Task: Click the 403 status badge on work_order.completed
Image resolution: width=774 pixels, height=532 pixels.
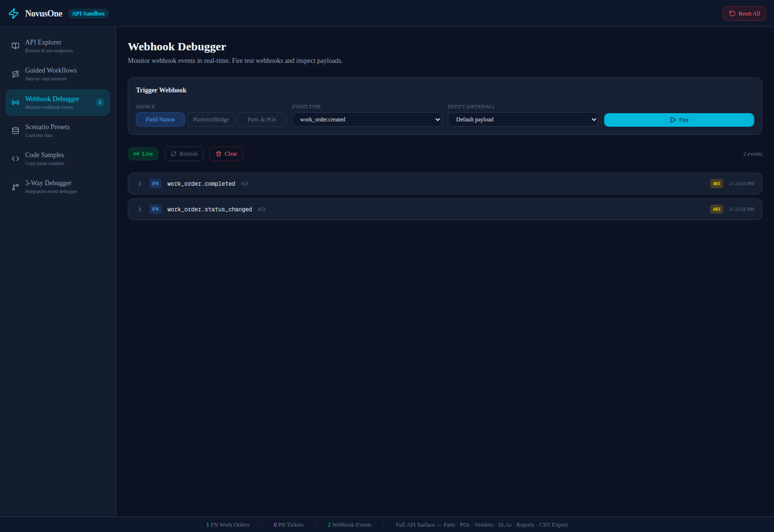Action: (716, 184)
